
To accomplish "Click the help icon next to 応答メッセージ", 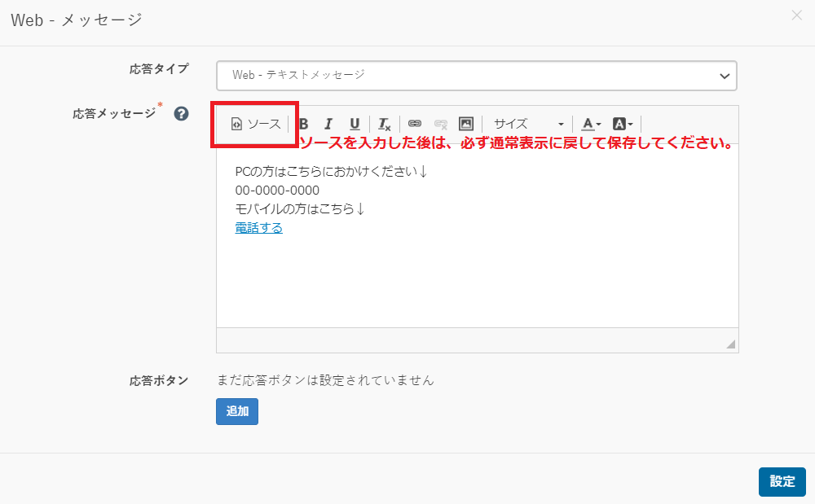I will click(x=182, y=114).
